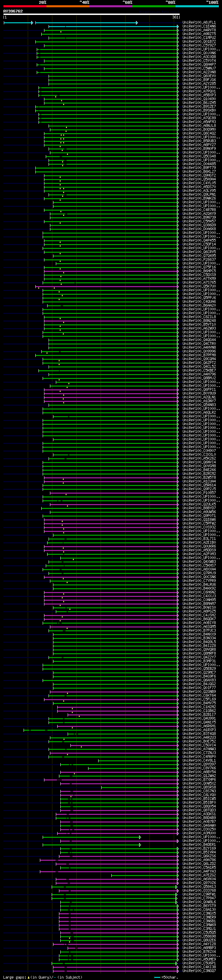The image size is (222, 980).
Task: Click the purple ~60% identity color bar
Action: point(111,7)
